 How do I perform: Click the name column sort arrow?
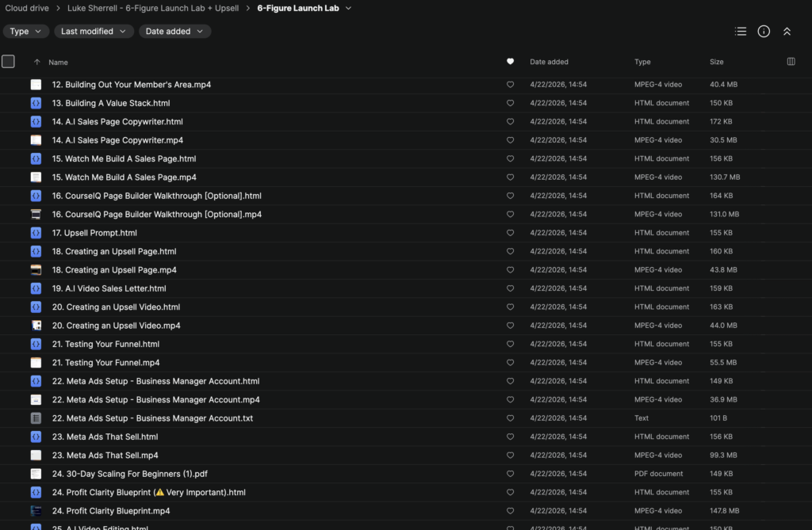point(36,62)
